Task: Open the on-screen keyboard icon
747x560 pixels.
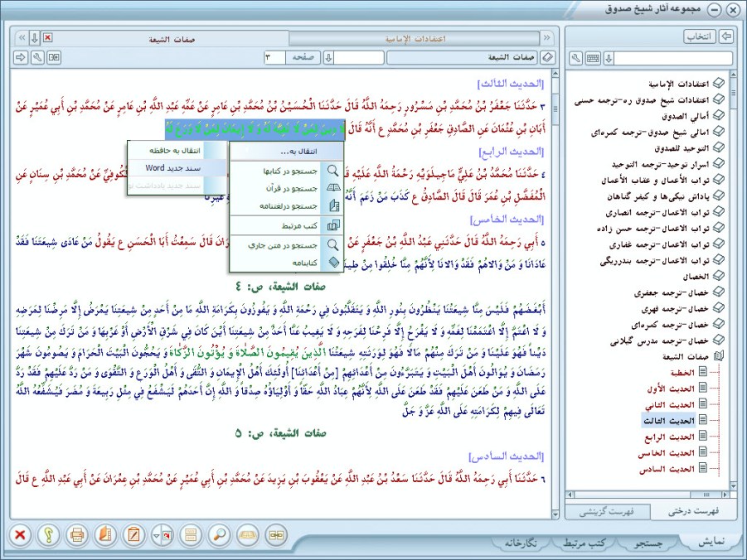Action: pyautogui.click(x=593, y=59)
